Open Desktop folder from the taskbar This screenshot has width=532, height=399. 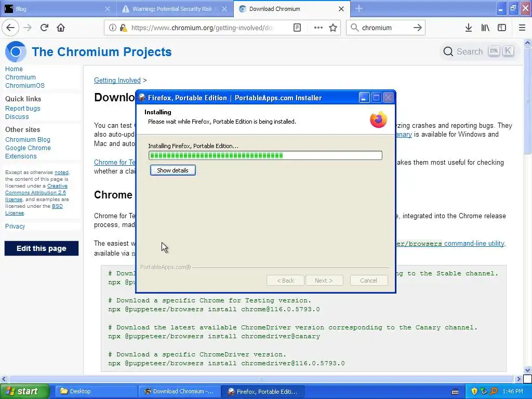[x=96, y=391]
